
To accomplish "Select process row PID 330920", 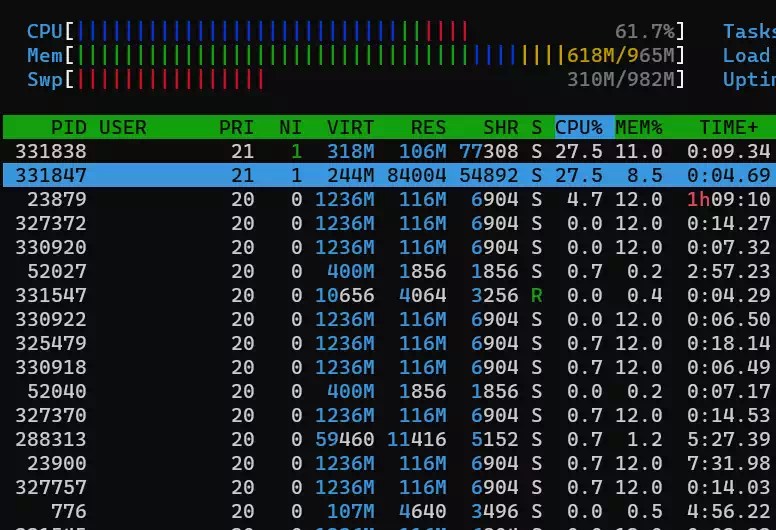I will click(x=389, y=247).
